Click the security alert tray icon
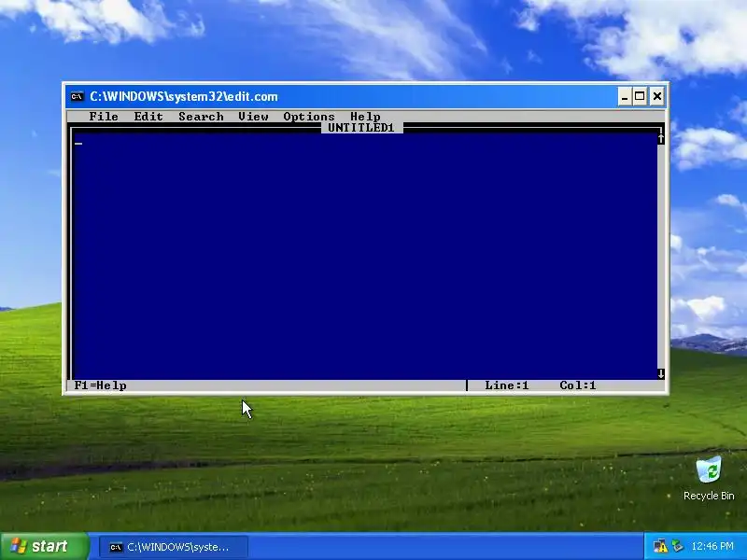Viewport: 747px width, 560px height. coord(660,546)
